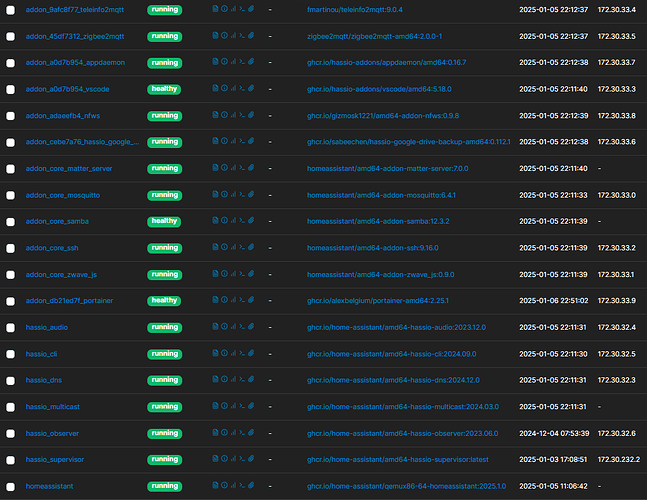Attach to hassio_dns container
The height and width of the screenshot is (500, 647).
tap(251, 379)
